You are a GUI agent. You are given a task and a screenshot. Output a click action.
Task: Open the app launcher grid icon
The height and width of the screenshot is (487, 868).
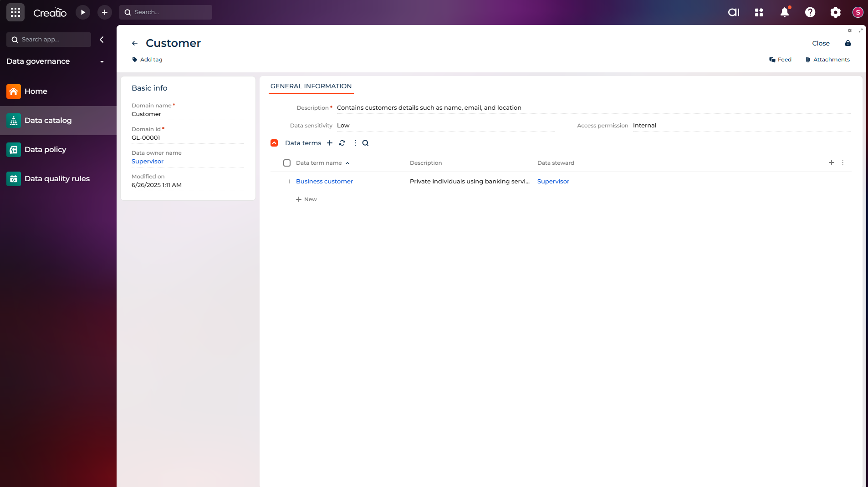point(15,12)
